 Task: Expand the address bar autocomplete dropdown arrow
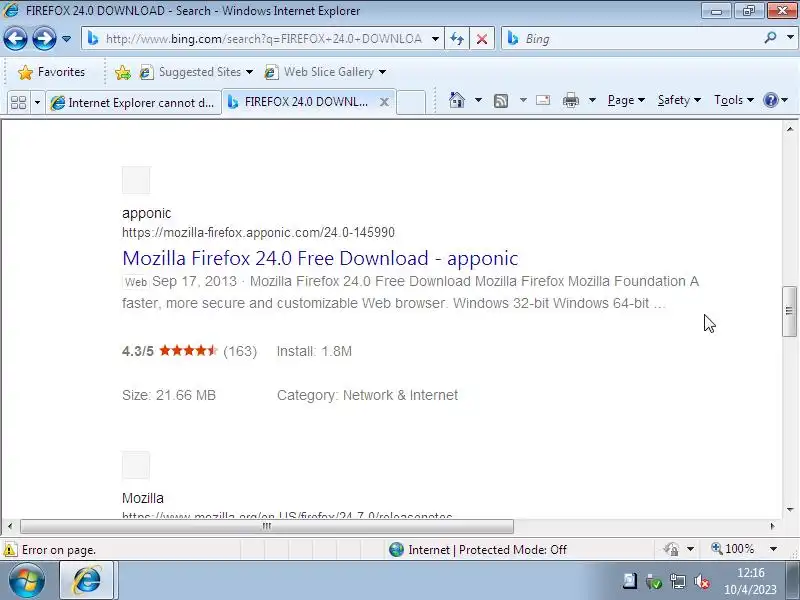(x=435, y=39)
